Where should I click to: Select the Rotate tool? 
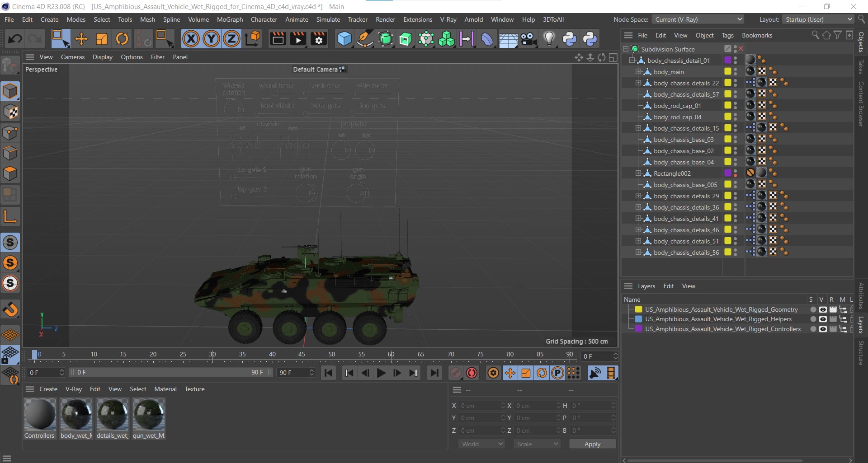[122, 39]
